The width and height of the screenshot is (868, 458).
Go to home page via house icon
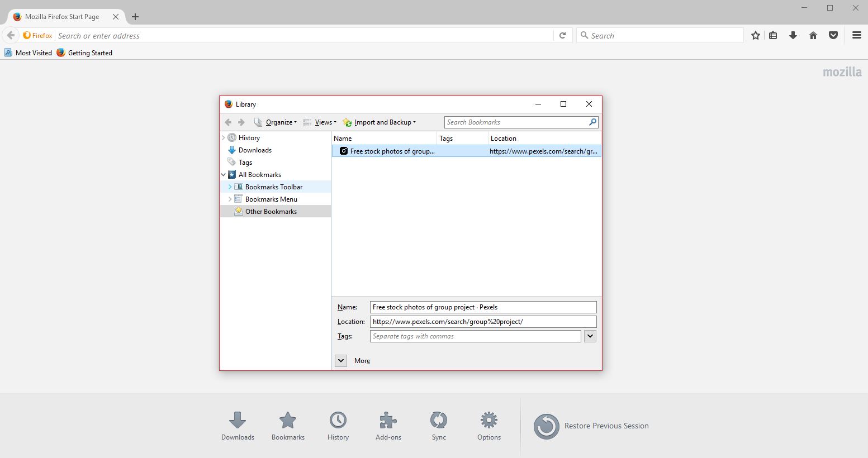813,35
